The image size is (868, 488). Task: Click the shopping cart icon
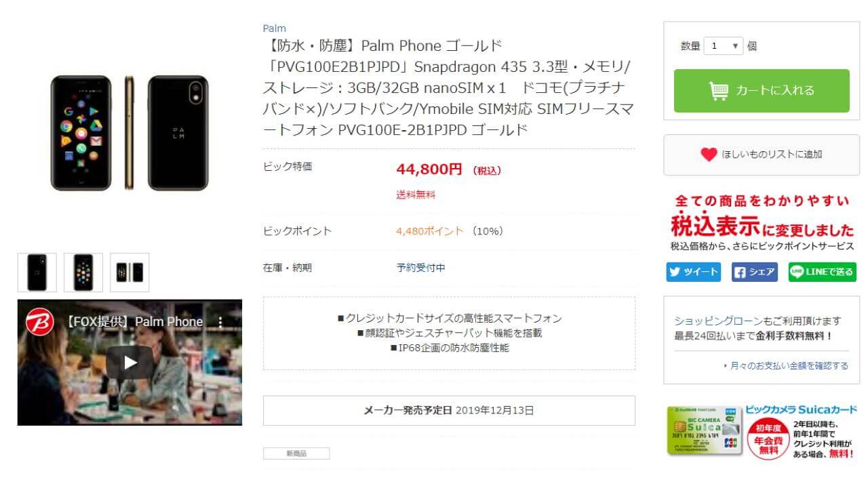[x=718, y=91]
